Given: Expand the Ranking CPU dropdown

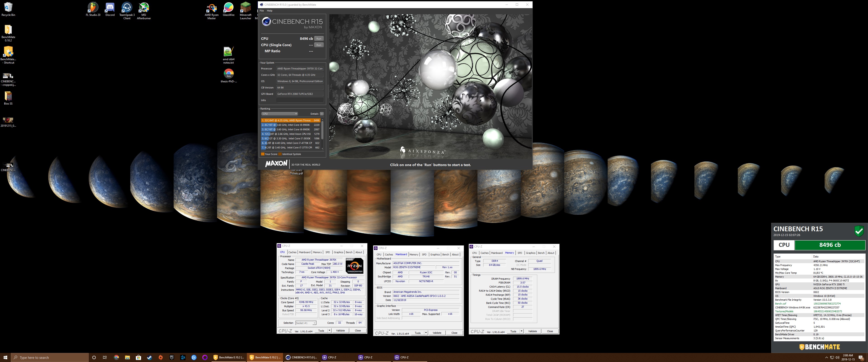Looking at the screenshot, I should [x=279, y=114].
